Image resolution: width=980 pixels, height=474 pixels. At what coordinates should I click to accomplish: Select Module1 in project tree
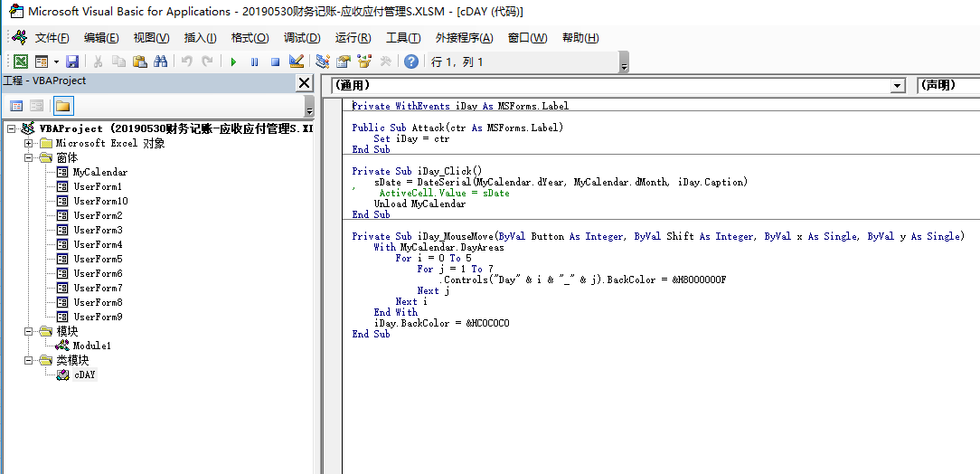click(92, 346)
